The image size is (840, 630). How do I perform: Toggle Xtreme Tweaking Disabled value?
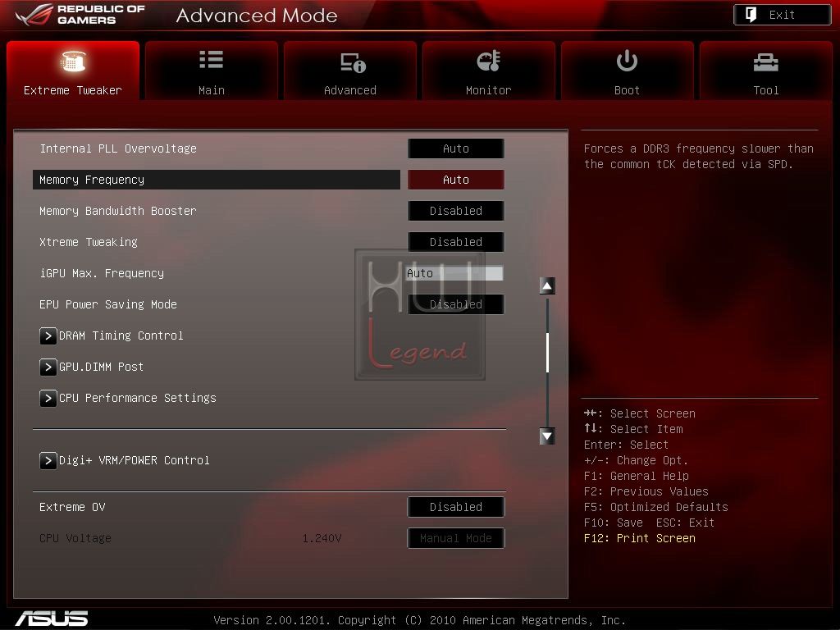pos(456,242)
